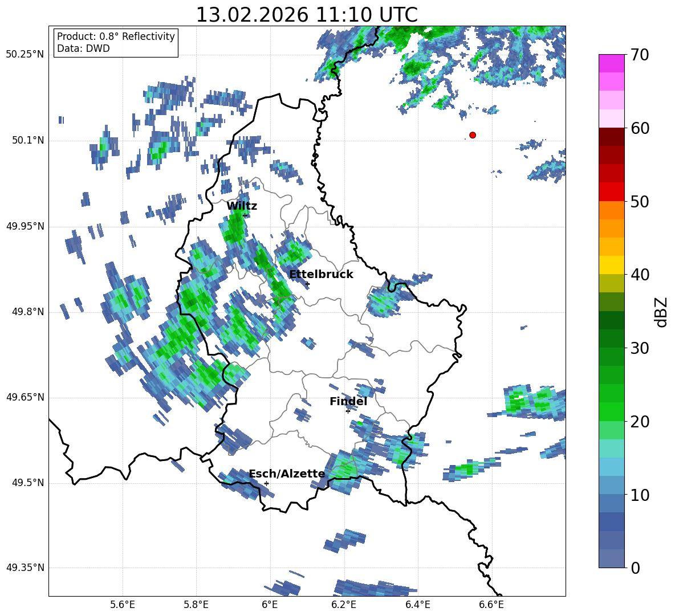This screenshot has width=675, height=616.
Task: Click the dark red colorbar segment below 60
Action: [x=611, y=137]
